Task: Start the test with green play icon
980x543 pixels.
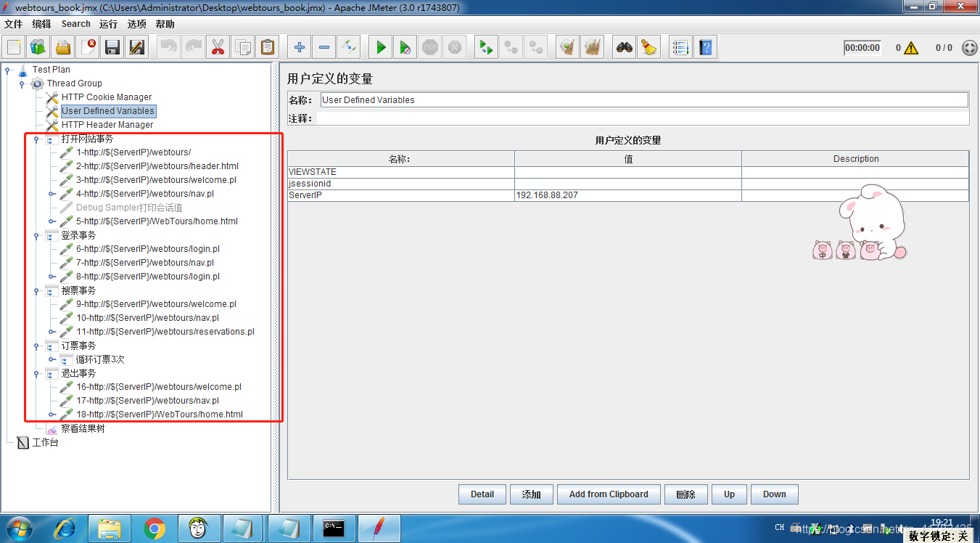Action: (x=381, y=48)
